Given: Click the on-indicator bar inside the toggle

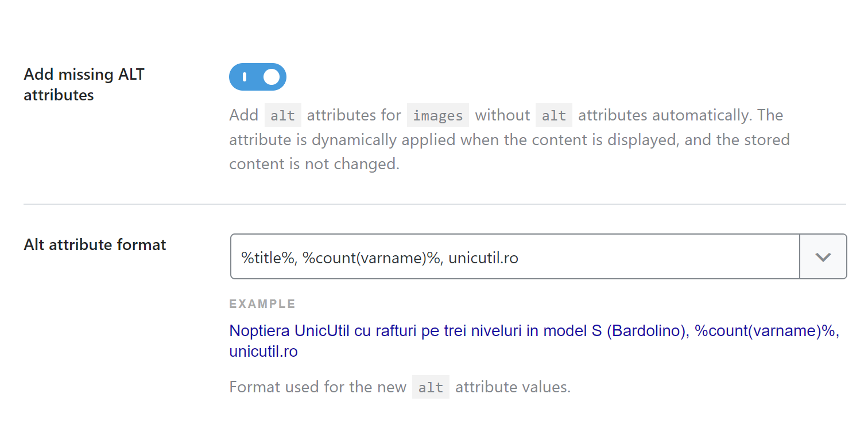Looking at the screenshot, I should [245, 77].
